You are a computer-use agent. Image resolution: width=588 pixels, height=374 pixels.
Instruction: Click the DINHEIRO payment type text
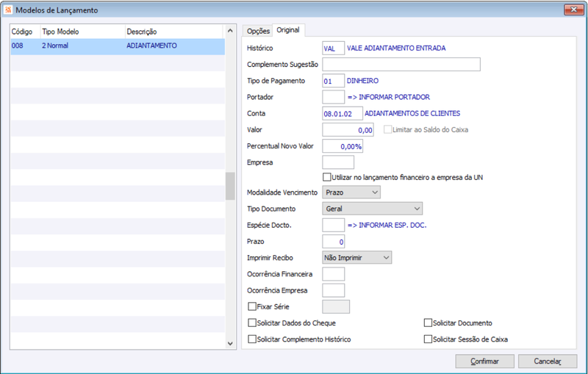point(362,81)
